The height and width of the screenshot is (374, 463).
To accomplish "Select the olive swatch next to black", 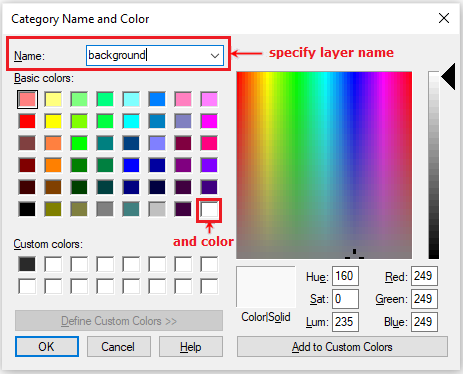I will [x=53, y=209].
